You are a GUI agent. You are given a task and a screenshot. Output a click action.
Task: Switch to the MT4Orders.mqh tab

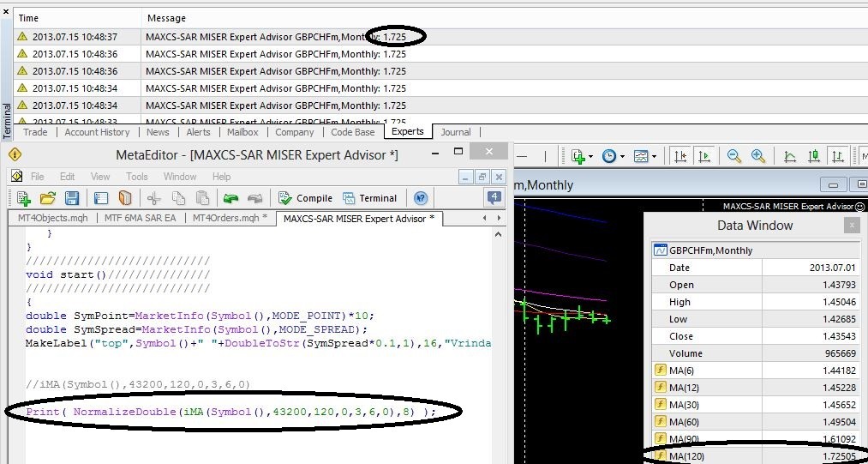(230, 218)
